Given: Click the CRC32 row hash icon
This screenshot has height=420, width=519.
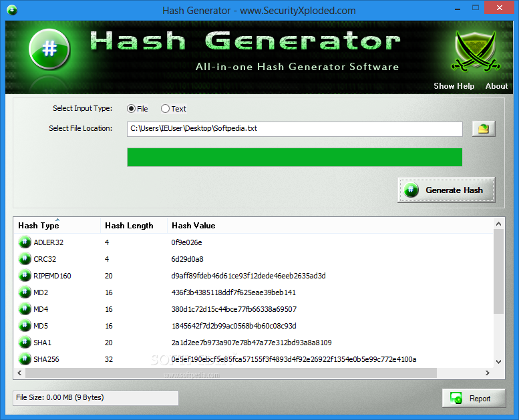Looking at the screenshot, I should pos(25,258).
